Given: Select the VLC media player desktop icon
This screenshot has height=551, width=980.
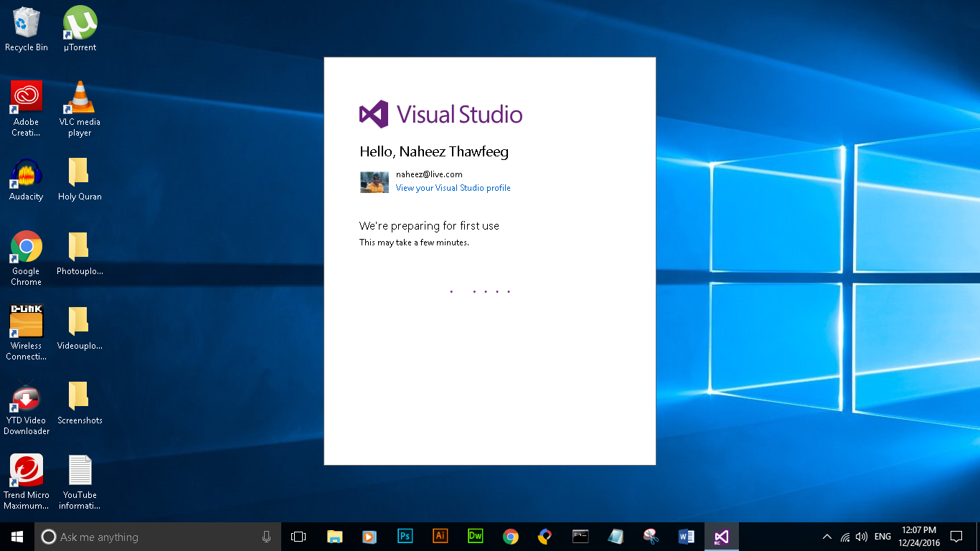Looking at the screenshot, I should 80,108.
